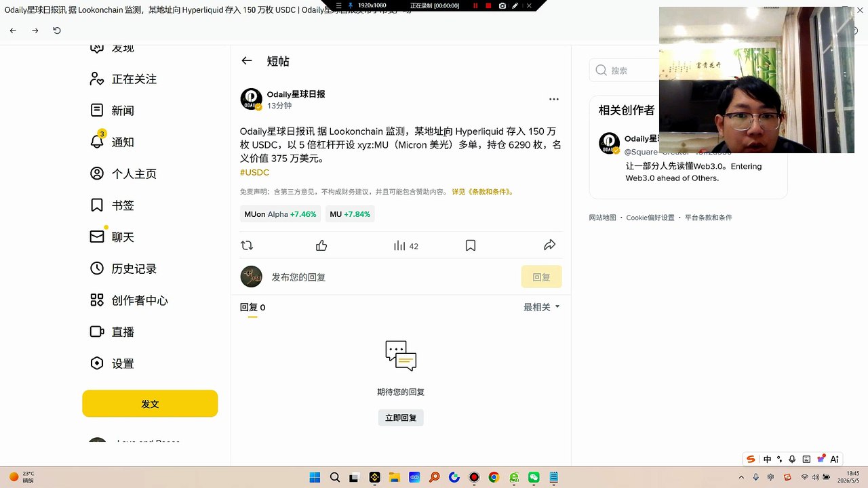Click the 回复 submit button
Image resolution: width=868 pixels, height=488 pixels.
point(541,277)
